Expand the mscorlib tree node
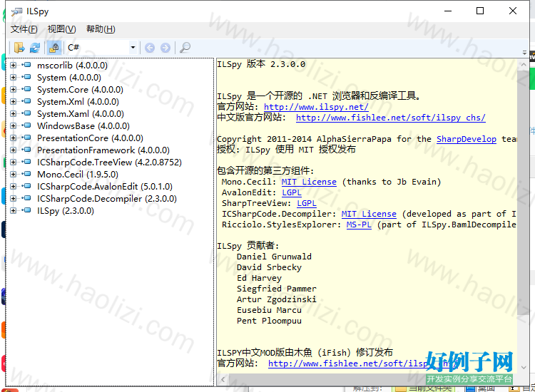This screenshot has width=535, height=392. coord(14,65)
